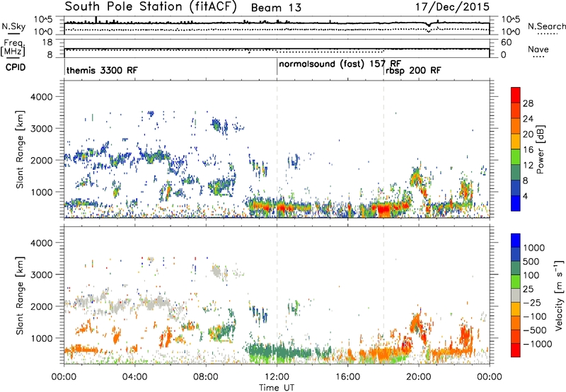
Task: Pick the bright blue bottom power colorbar segment
Action: pos(516,203)
